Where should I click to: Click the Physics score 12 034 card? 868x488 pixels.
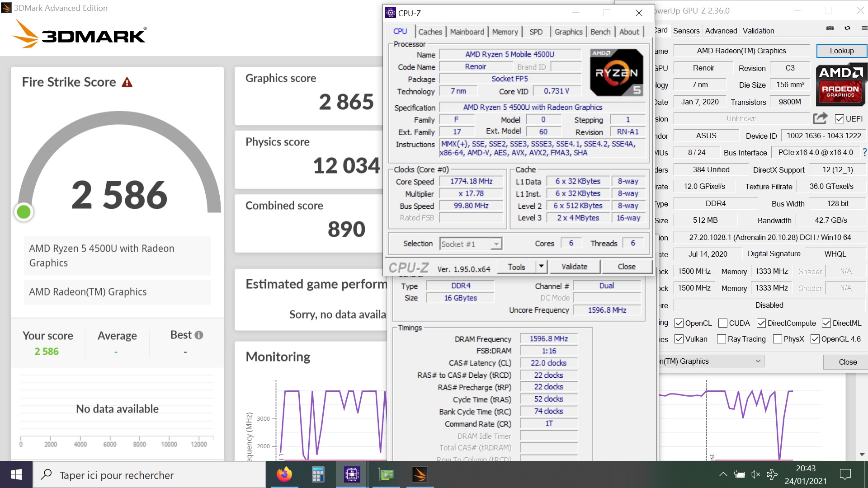pyautogui.click(x=309, y=159)
